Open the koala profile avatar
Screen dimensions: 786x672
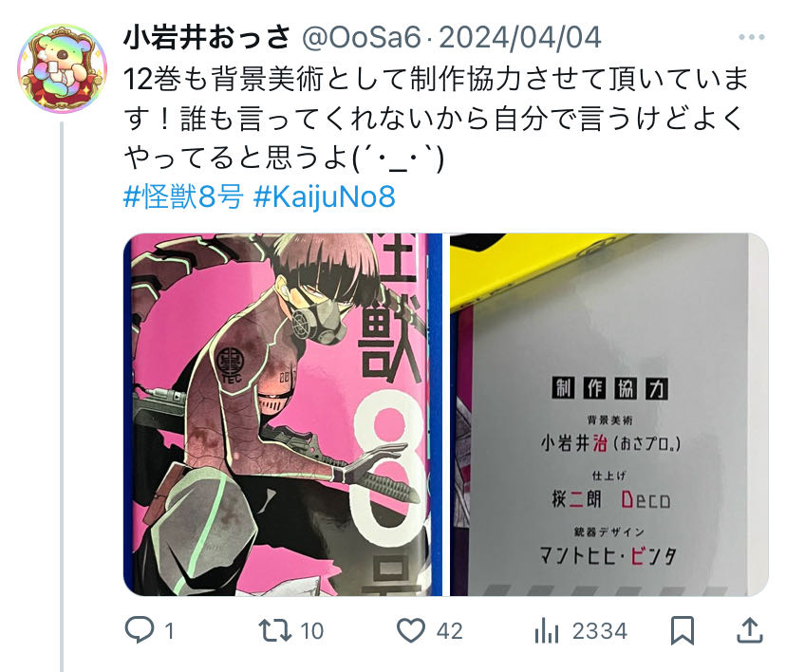[x=62, y=68]
